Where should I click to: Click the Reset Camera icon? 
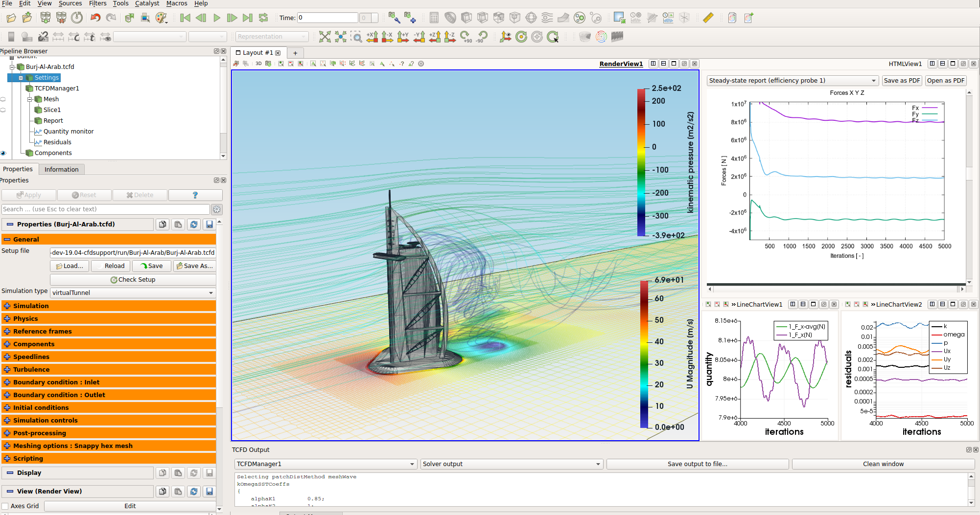[x=325, y=37]
